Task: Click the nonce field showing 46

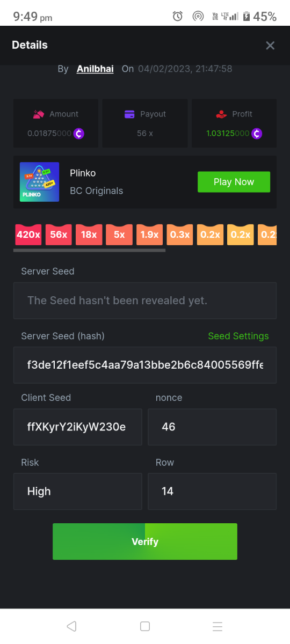Action: [x=212, y=427]
